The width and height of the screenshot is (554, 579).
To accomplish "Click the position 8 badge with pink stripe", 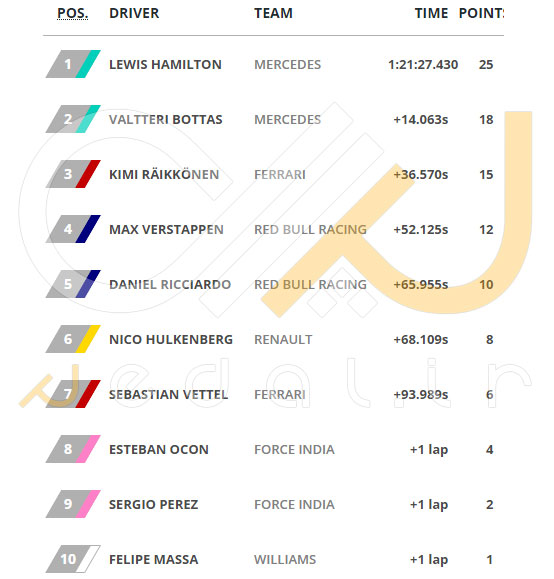I will [73, 449].
